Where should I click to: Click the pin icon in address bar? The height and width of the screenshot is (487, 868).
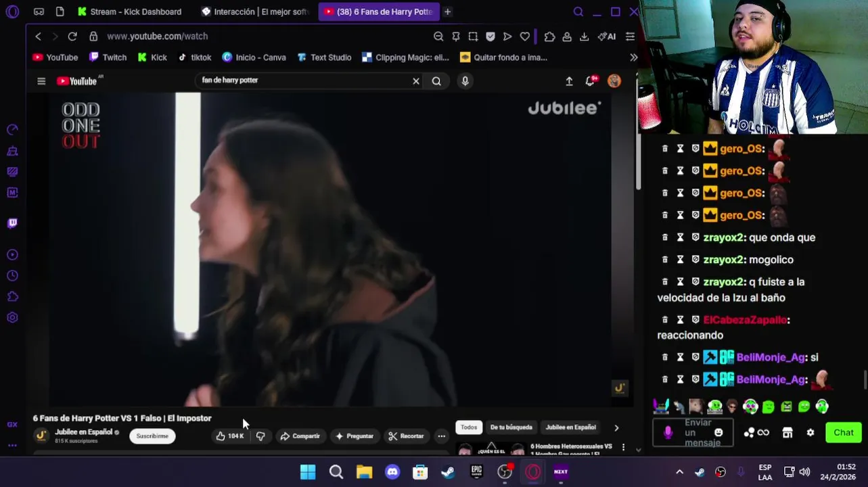[456, 37]
